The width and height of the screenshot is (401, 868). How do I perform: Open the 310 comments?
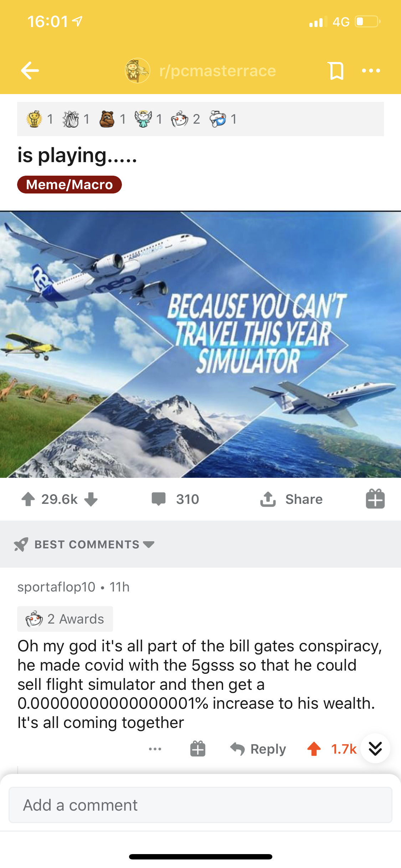tap(175, 499)
